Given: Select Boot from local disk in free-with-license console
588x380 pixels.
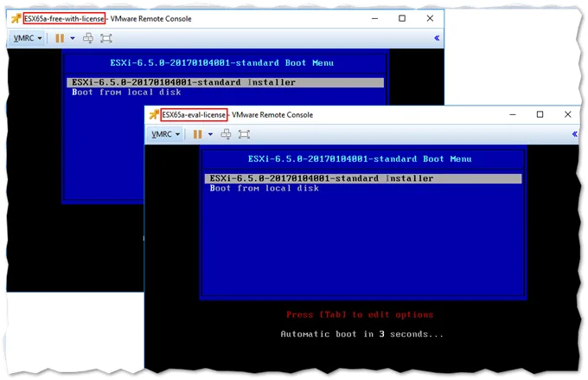Looking at the screenshot, I should 127,92.
